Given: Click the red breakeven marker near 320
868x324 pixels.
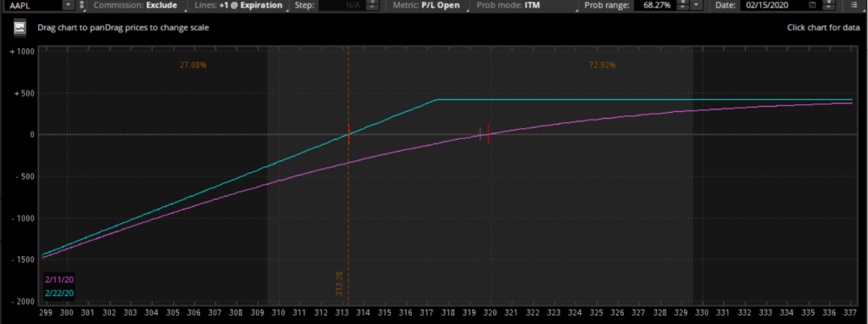Looking at the screenshot, I should [488, 134].
